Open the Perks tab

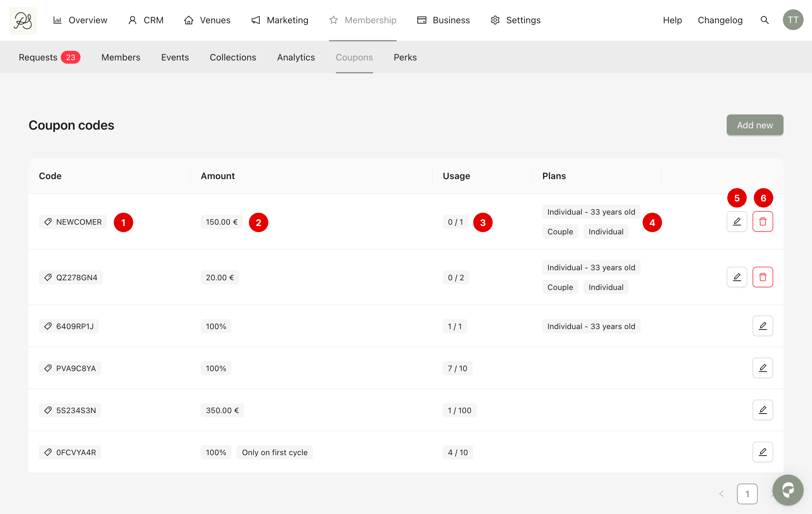click(x=405, y=57)
